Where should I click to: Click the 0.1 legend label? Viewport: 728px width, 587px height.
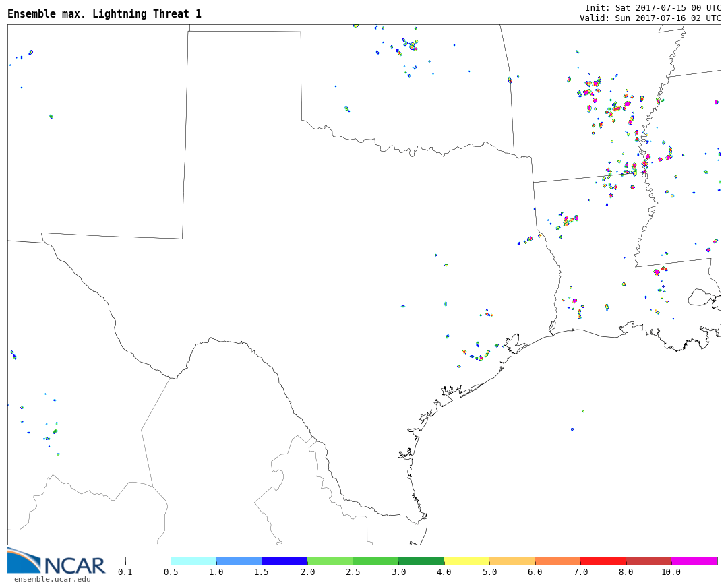point(125,572)
